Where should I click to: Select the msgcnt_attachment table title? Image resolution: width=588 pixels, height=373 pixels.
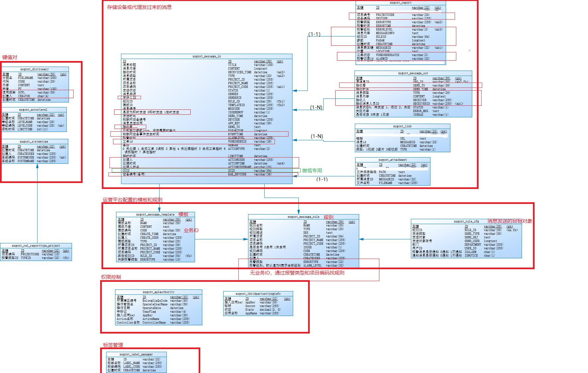(x=393, y=160)
